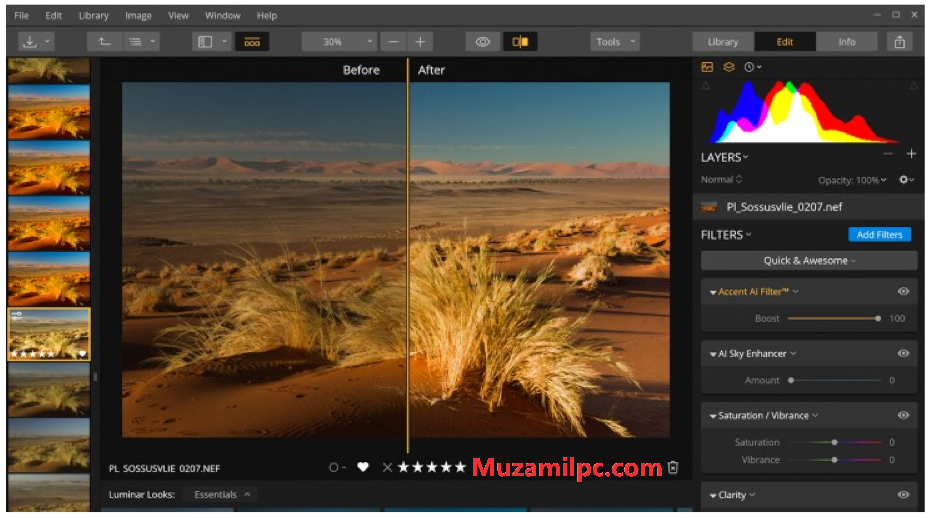This screenshot has width=933, height=518.
Task: Select the layers stack icon above histogram
Action: point(729,67)
